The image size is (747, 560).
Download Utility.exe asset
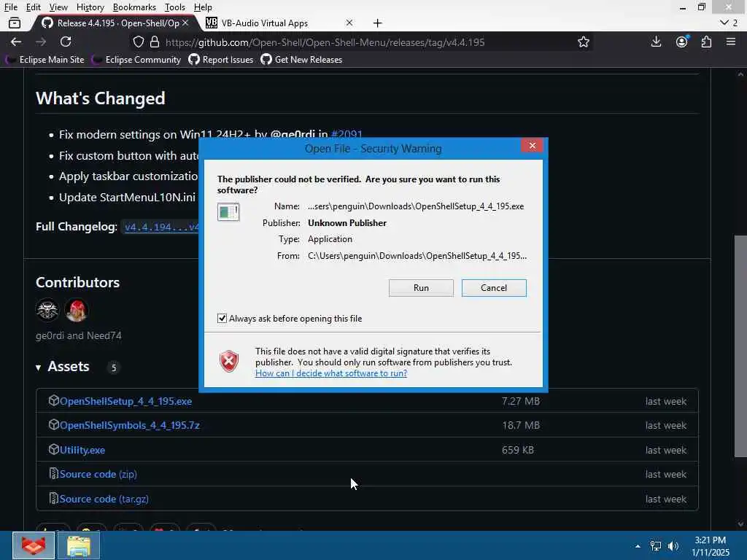coord(82,450)
